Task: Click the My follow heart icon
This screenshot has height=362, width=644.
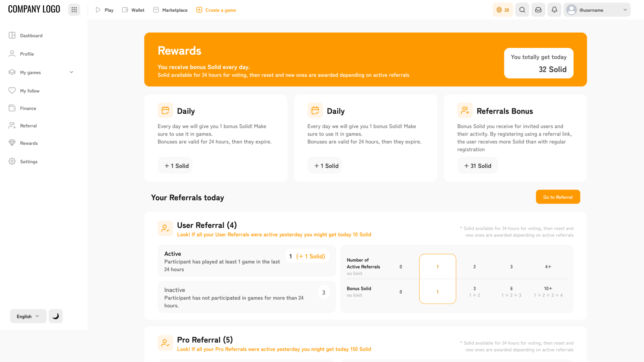Action: pyautogui.click(x=12, y=90)
